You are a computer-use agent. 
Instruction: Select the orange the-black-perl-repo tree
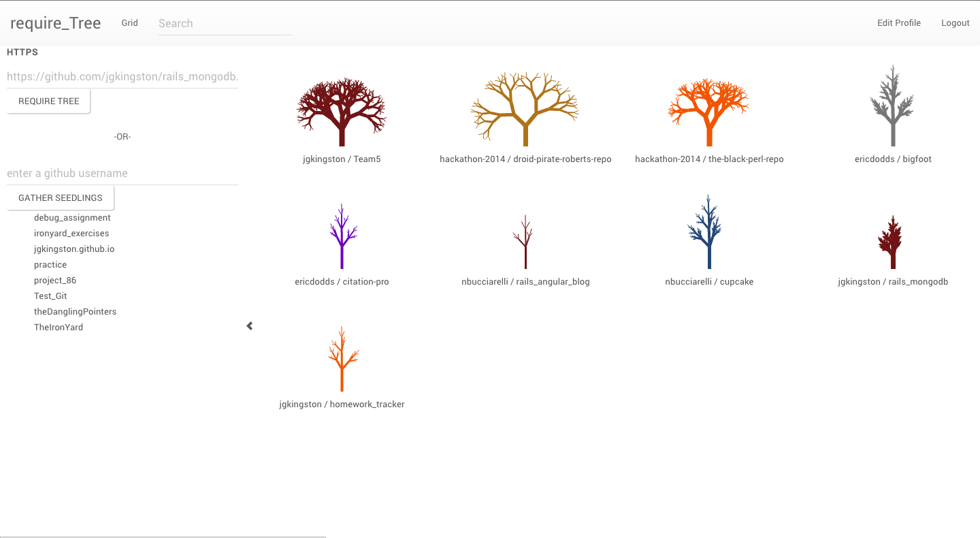pyautogui.click(x=709, y=112)
